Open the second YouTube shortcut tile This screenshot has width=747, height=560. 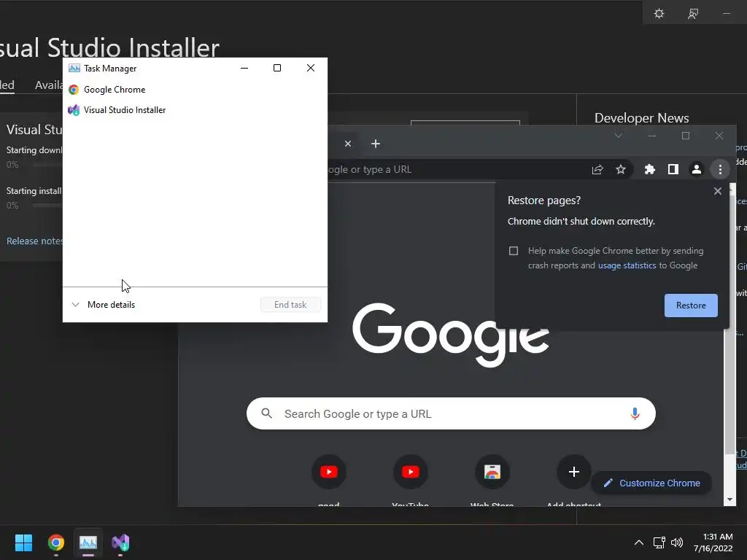coord(411,472)
